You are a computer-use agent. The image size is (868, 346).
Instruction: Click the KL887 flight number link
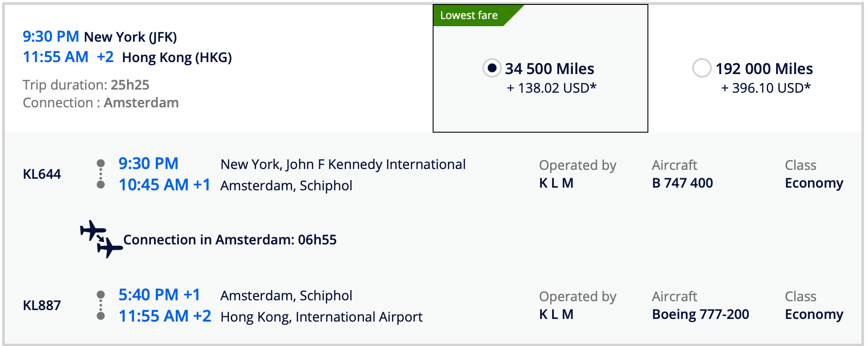pos(42,305)
